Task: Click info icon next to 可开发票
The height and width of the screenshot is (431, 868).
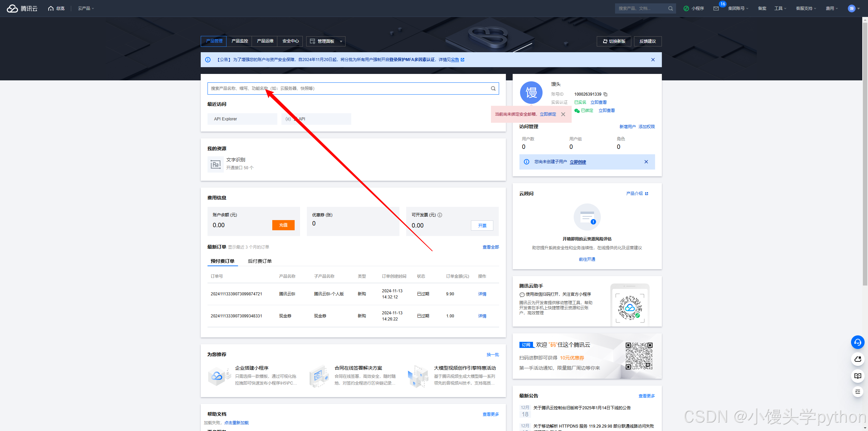Action: point(440,215)
